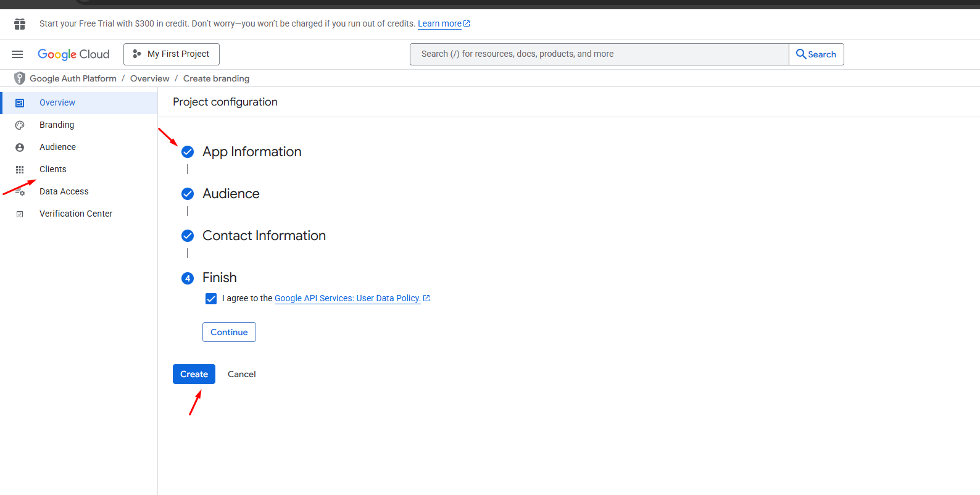Open the Google API Services User Data Policy link
Image resolution: width=980 pixels, height=495 pixels.
[347, 298]
